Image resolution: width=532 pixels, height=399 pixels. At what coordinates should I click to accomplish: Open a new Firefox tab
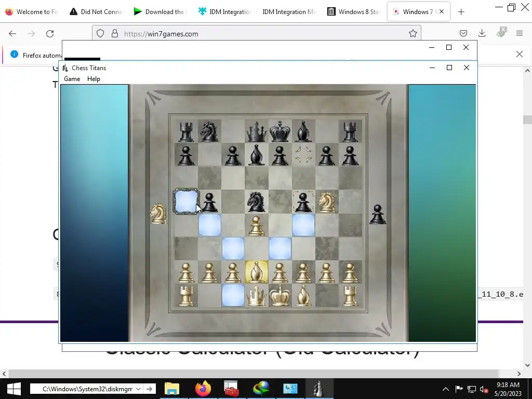461,12
